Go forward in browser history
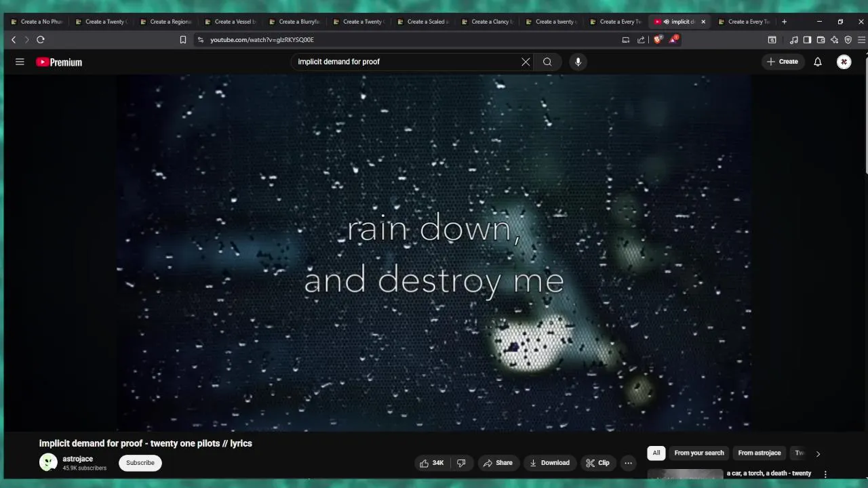This screenshot has width=868, height=488. pyautogui.click(x=27, y=40)
